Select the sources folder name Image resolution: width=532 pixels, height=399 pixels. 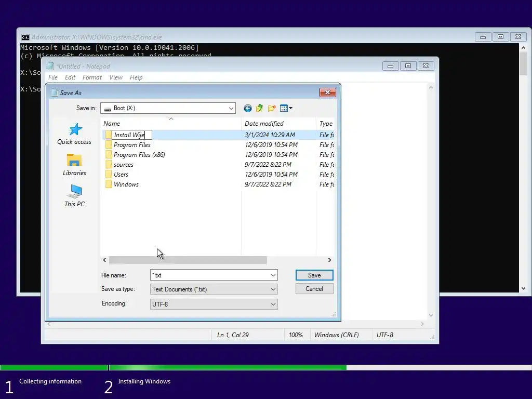(x=124, y=165)
